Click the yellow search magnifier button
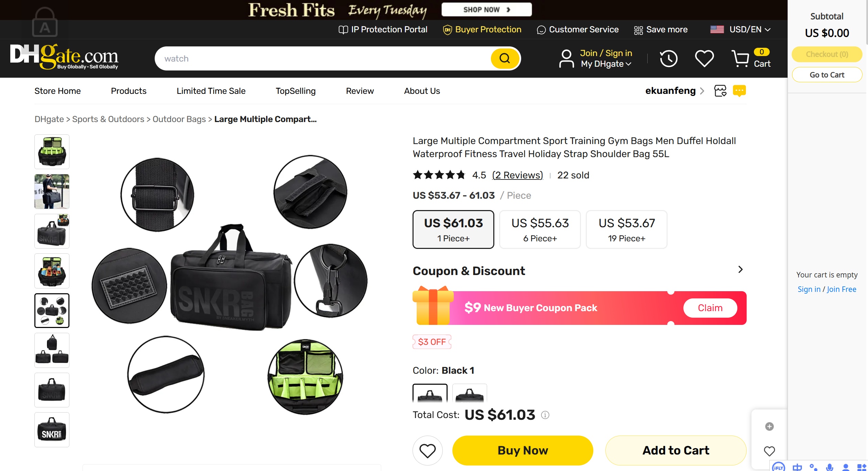The width and height of the screenshot is (868, 471). (x=504, y=58)
